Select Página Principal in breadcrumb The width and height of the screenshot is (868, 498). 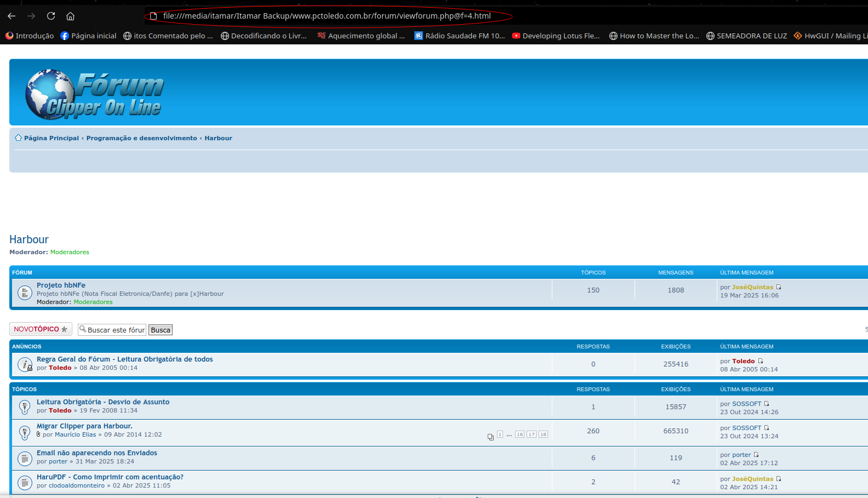[x=51, y=138]
